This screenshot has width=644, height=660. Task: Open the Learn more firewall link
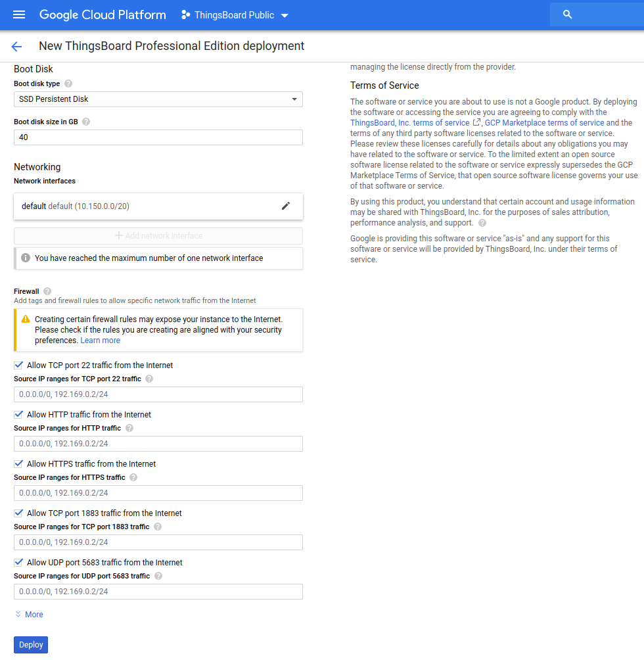point(100,341)
